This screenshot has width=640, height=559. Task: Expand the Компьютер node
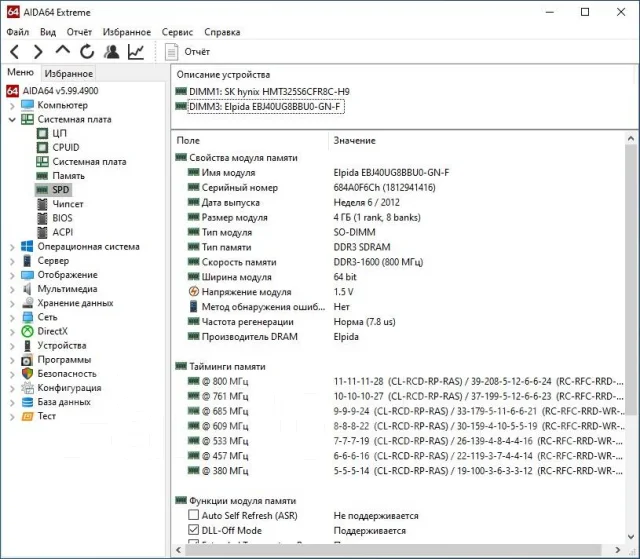coord(12,106)
